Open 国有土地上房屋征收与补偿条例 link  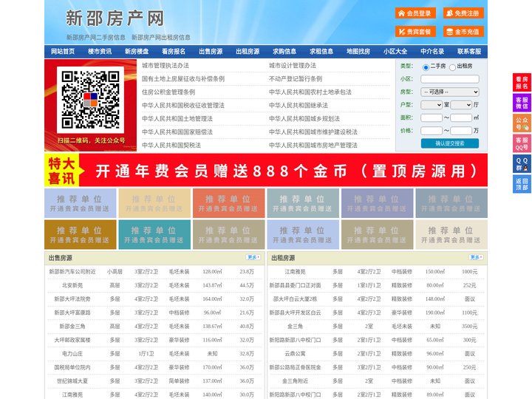click(183, 79)
